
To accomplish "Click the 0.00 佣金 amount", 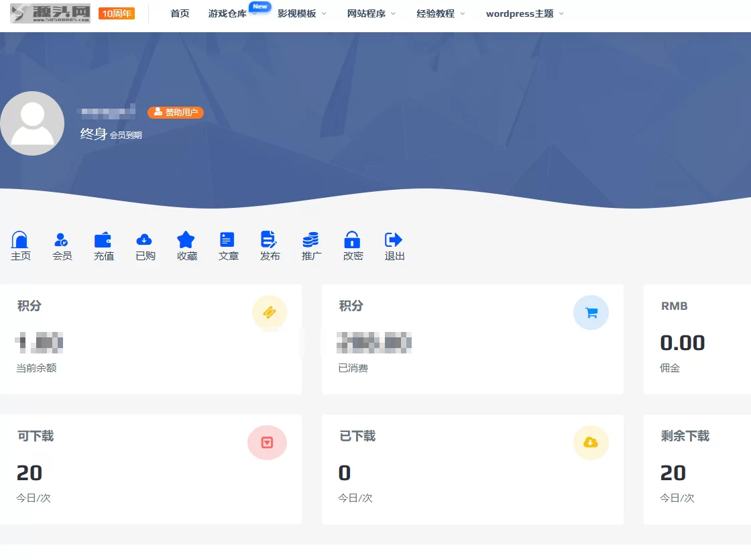I will point(683,343).
